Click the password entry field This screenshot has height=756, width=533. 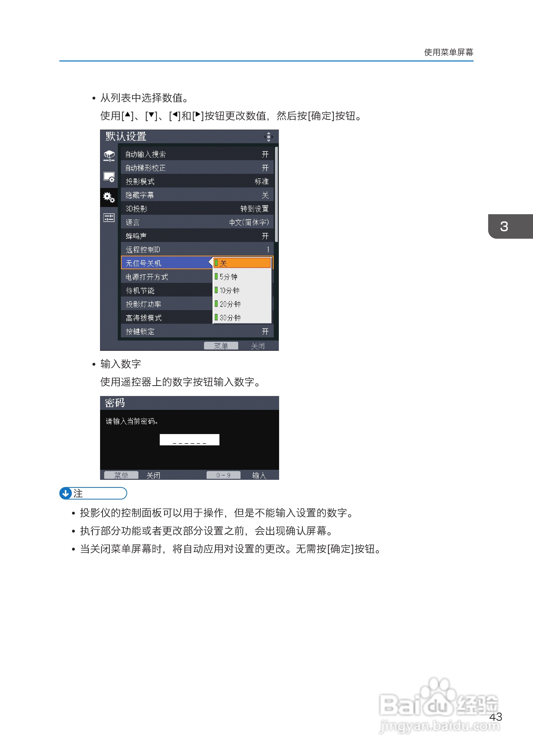pyautogui.click(x=189, y=439)
